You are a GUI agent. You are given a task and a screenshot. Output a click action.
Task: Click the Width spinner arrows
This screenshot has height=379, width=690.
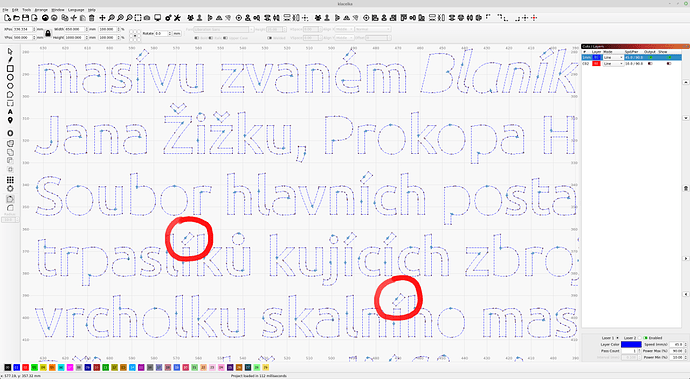point(87,29)
